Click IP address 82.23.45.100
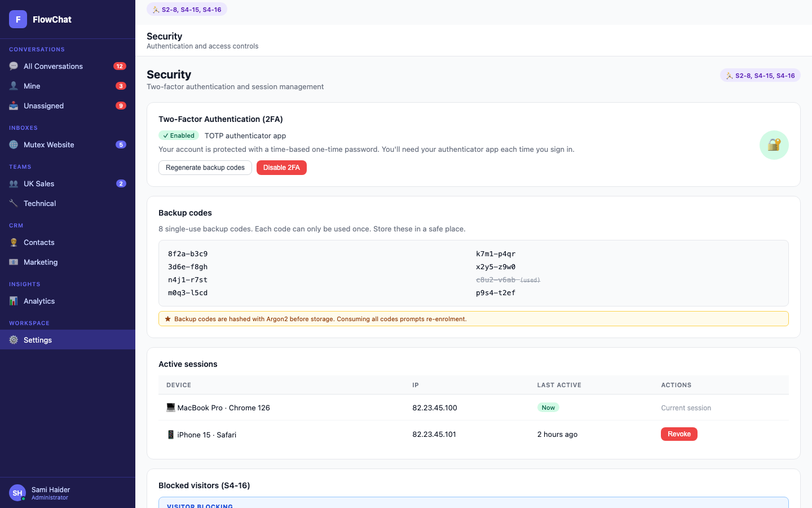This screenshot has width=812, height=508. coord(435,408)
